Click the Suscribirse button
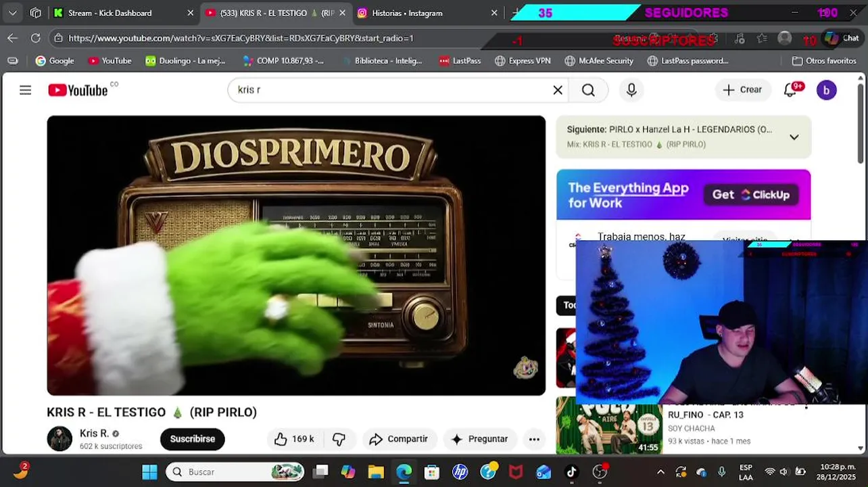This screenshot has width=868, height=487. click(192, 439)
